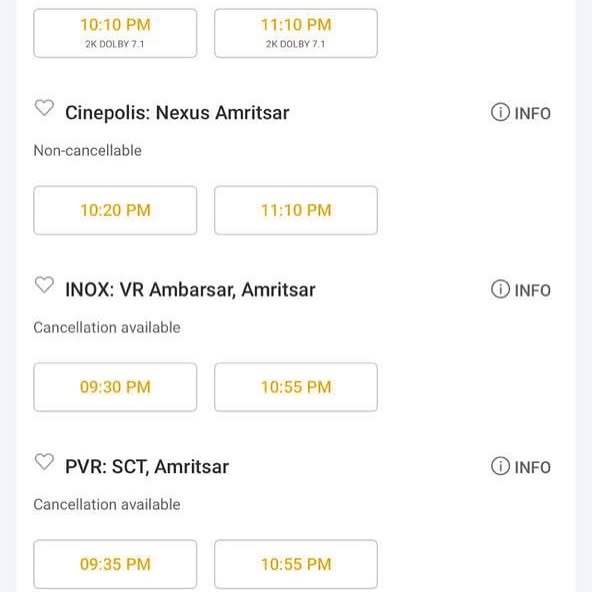The width and height of the screenshot is (592, 592).
Task: Open info icon for Cinepolis: Nexus Amritsar
Action: coord(521,113)
